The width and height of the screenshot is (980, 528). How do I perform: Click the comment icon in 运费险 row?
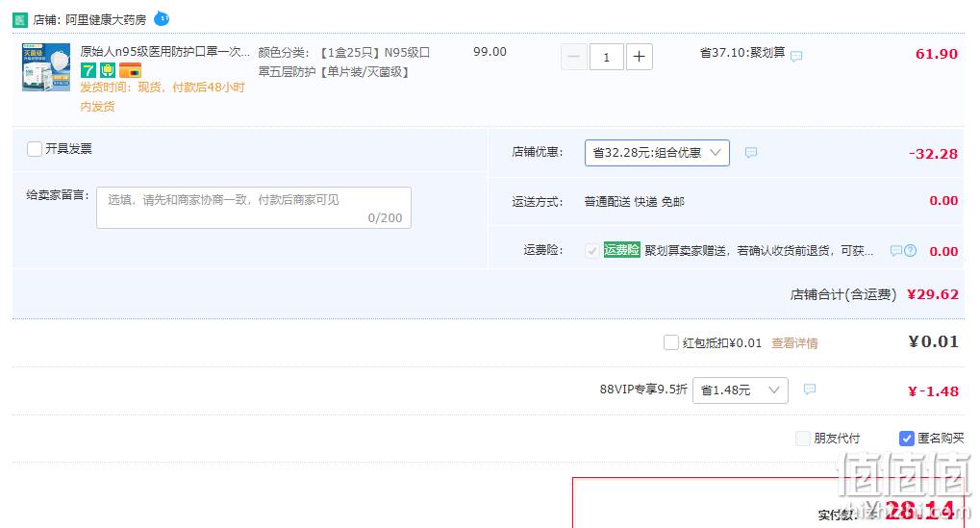(x=896, y=251)
